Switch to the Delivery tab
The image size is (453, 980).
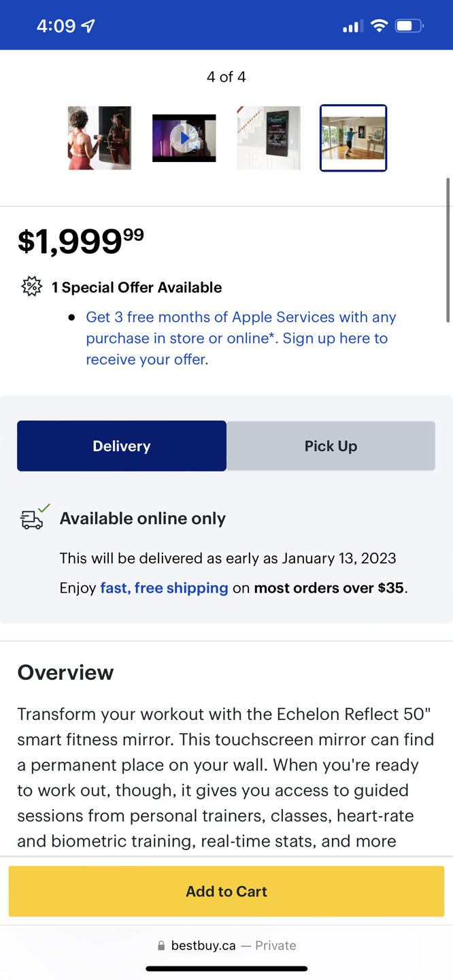coord(122,446)
